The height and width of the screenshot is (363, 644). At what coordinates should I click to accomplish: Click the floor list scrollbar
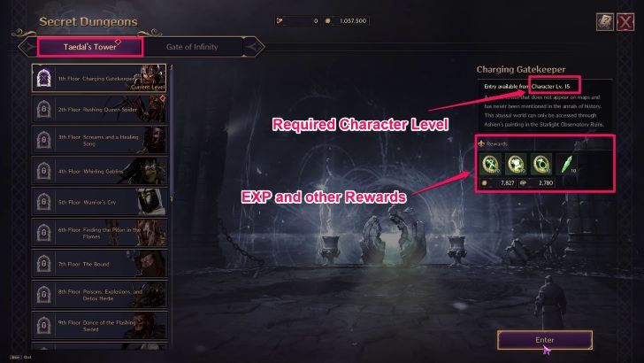[x=172, y=132]
